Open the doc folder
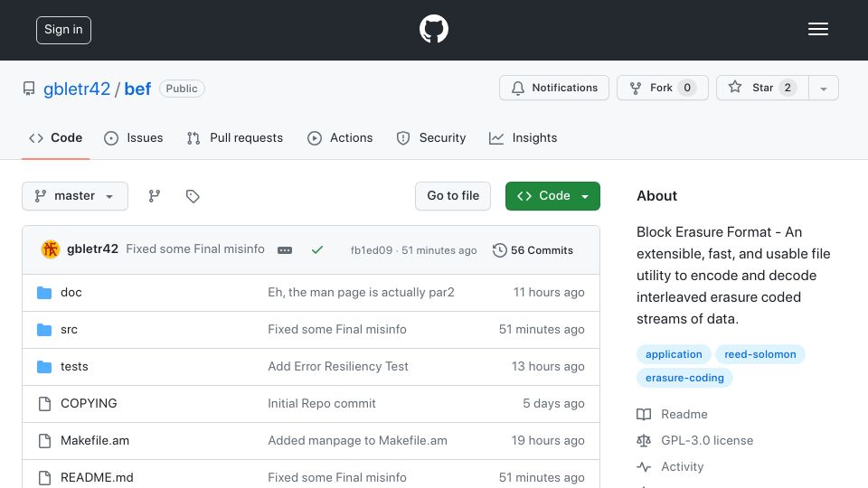Viewport: 868px width, 488px height. [71, 292]
